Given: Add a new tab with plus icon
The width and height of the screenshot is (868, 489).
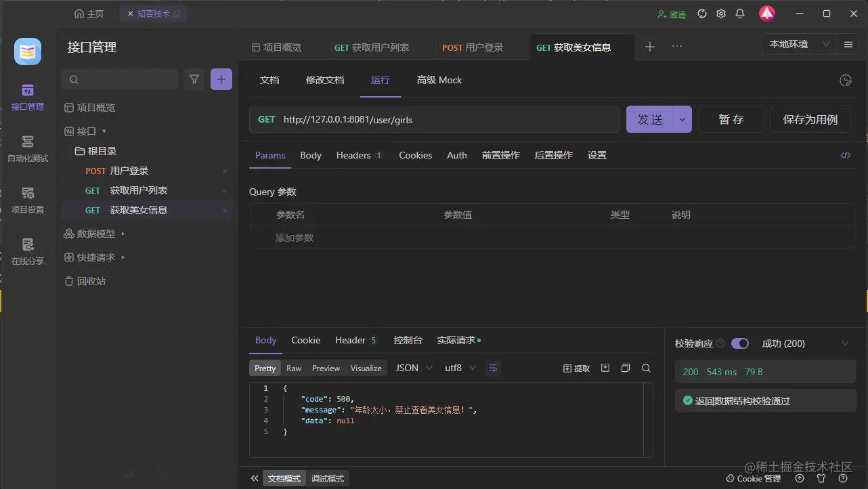Looking at the screenshot, I should pos(650,47).
